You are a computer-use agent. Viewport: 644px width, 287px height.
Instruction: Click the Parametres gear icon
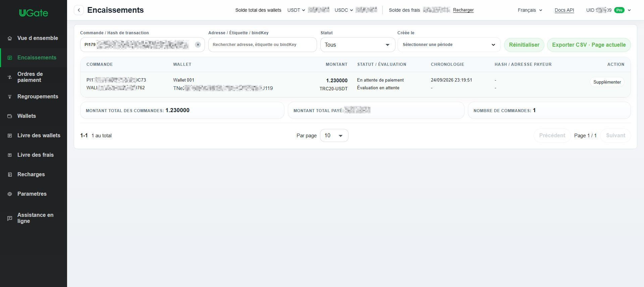[10, 194]
